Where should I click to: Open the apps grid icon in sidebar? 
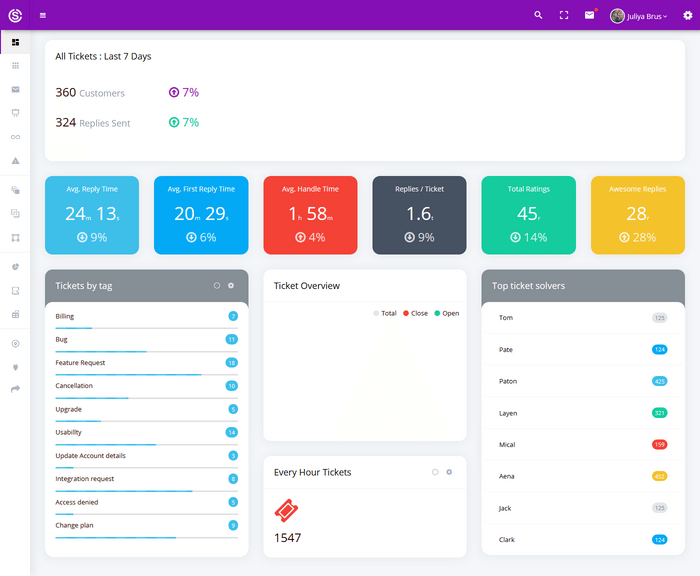(x=16, y=66)
